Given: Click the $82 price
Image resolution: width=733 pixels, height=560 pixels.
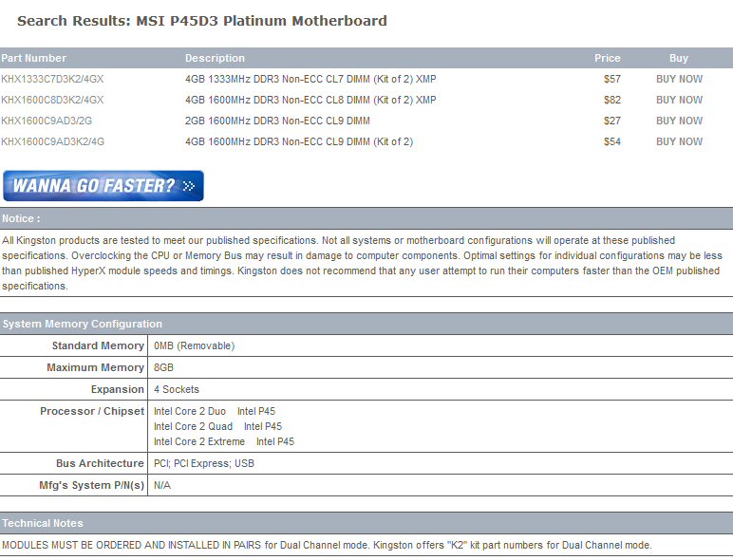Looking at the screenshot, I should (x=611, y=100).
